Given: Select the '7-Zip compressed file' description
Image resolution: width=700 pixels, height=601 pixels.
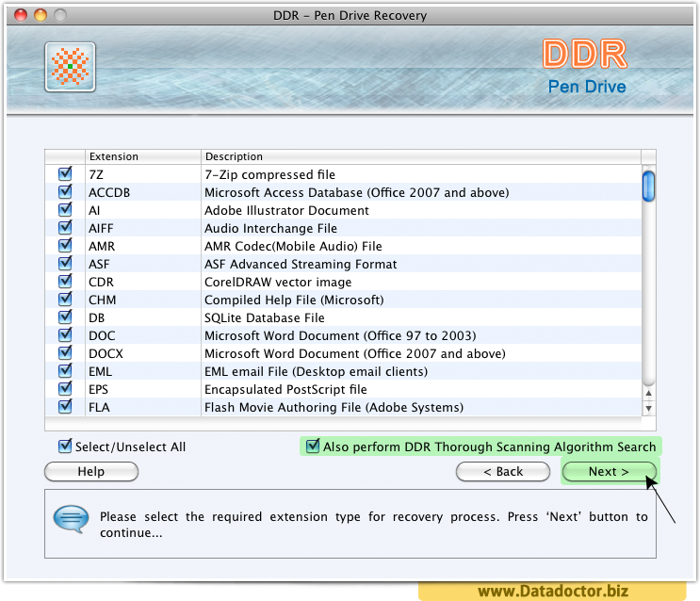Looking at the screenshot, I should pos(269,174).
